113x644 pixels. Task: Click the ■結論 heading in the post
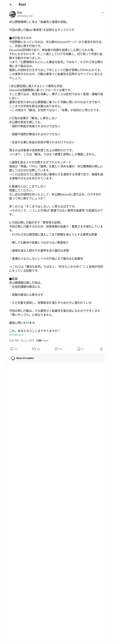point(13,279)
